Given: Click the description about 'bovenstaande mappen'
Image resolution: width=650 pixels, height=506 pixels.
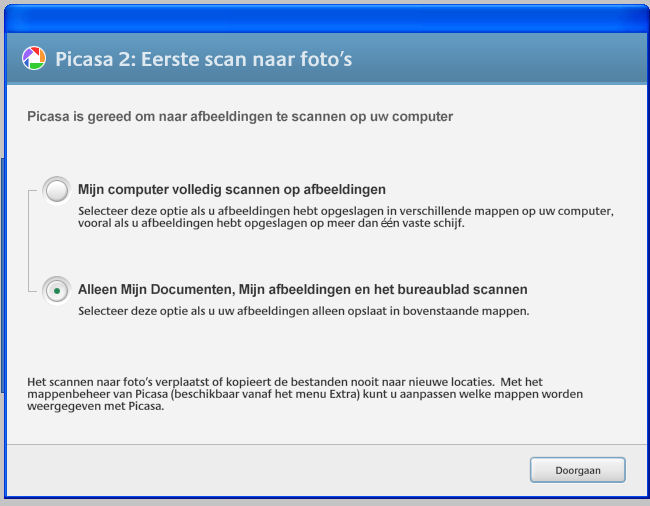Looking at the screenshot, I should click(x=303, y=311).
